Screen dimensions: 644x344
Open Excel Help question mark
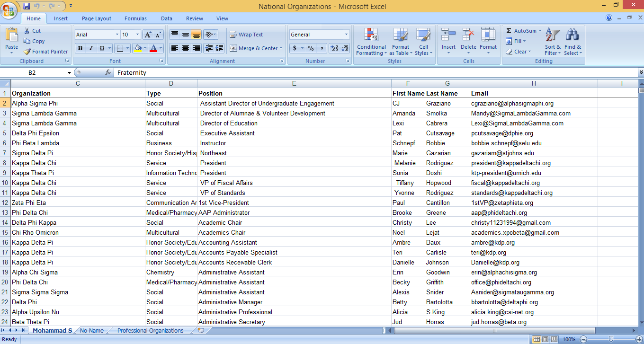[x=609, y=18]
